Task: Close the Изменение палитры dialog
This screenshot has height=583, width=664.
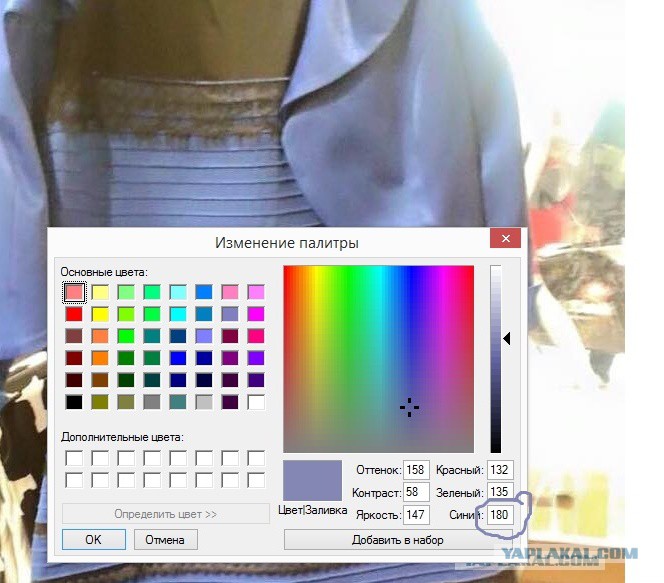Action: click(505, 238)
